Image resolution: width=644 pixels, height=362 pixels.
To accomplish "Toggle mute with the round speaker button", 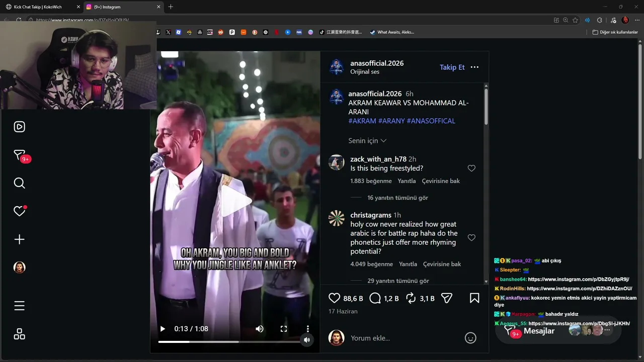I will coord(307,340).
